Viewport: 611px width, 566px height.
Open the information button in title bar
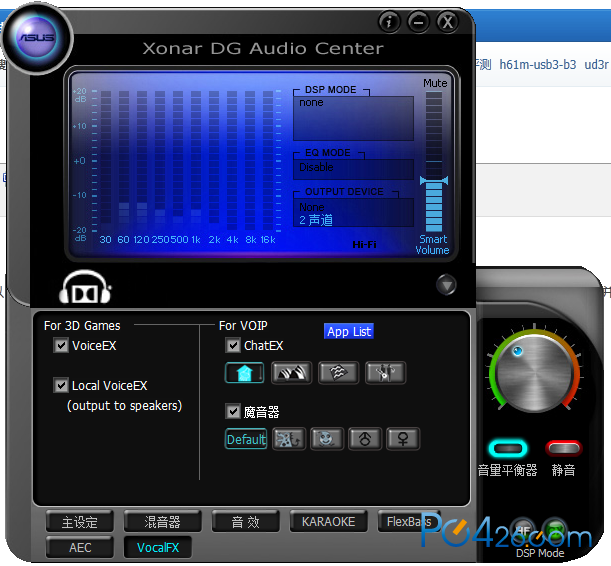pos(389,22)
